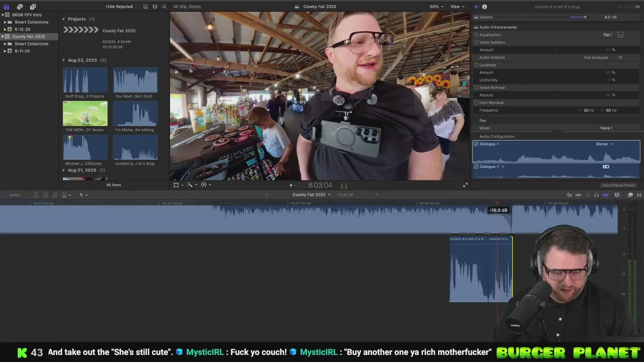
Task: Show the Info inspector tab icon
Action: pyautogui.click(x=485, y=7)
